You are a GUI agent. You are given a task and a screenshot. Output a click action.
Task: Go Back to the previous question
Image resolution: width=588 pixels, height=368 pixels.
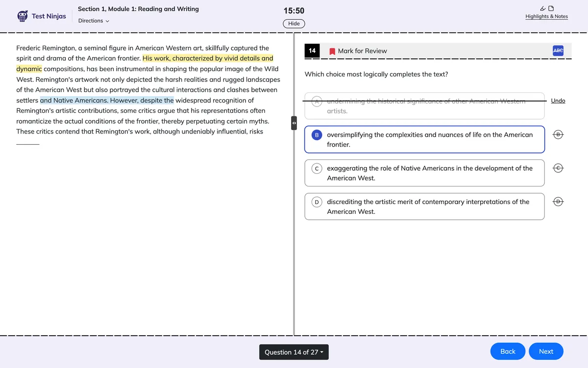508,351
